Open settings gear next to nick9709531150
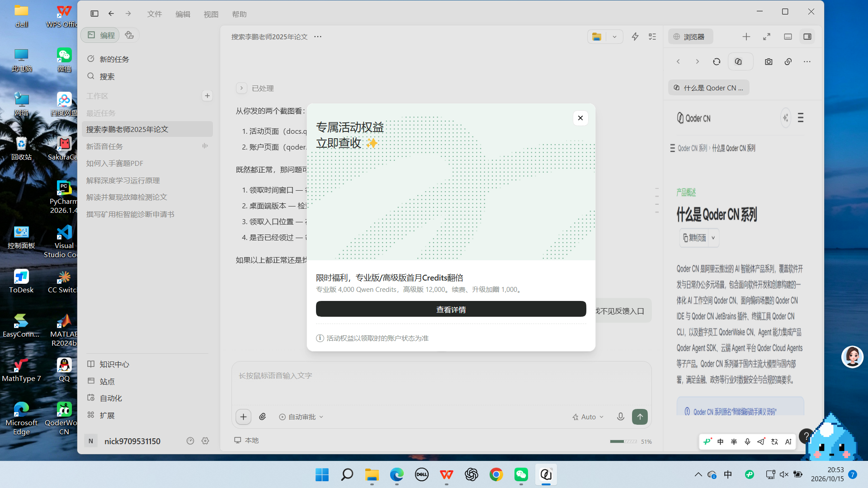This screenshot has height=488, width=868. [205, 441]
